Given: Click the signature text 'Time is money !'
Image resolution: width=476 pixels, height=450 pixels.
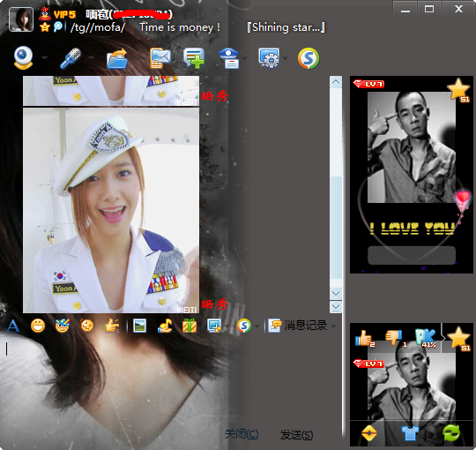Looking at the screenshot, I should click(x=180, y=27).
